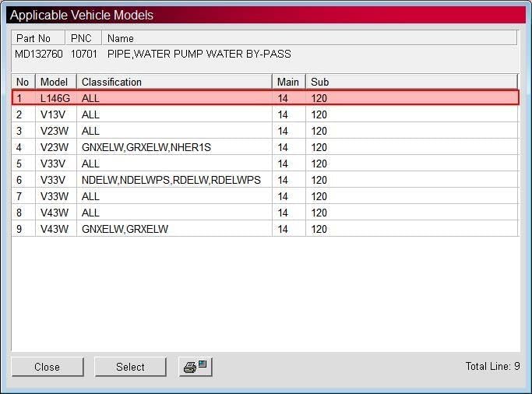Select model V43W in row 9
532x394 pixels.
pos(55,229)
